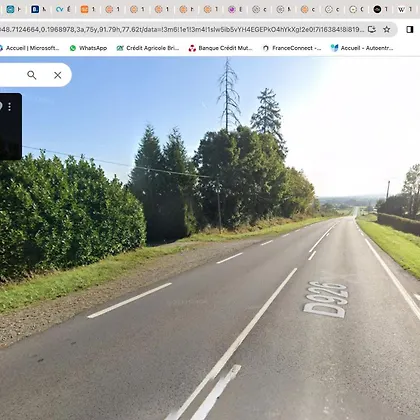420x420 pixels.
Task: Open the three-dot menu on the dark panel
Action: click(10, 107)
